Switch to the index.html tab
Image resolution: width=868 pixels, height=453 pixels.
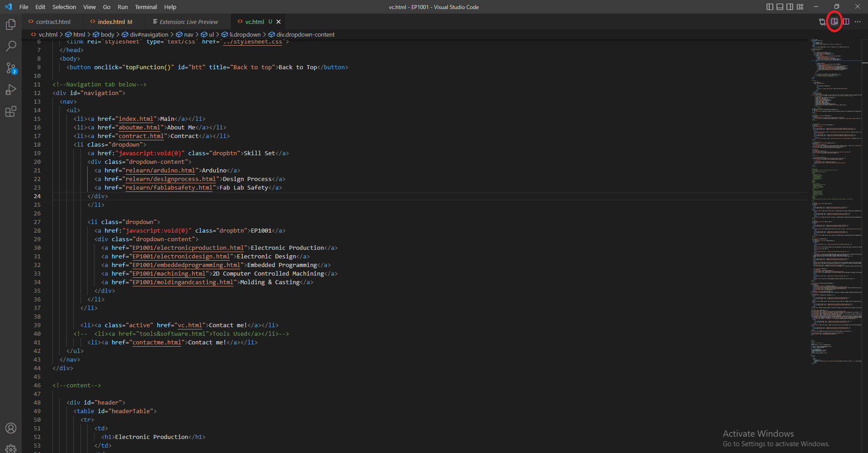(111, 22)
